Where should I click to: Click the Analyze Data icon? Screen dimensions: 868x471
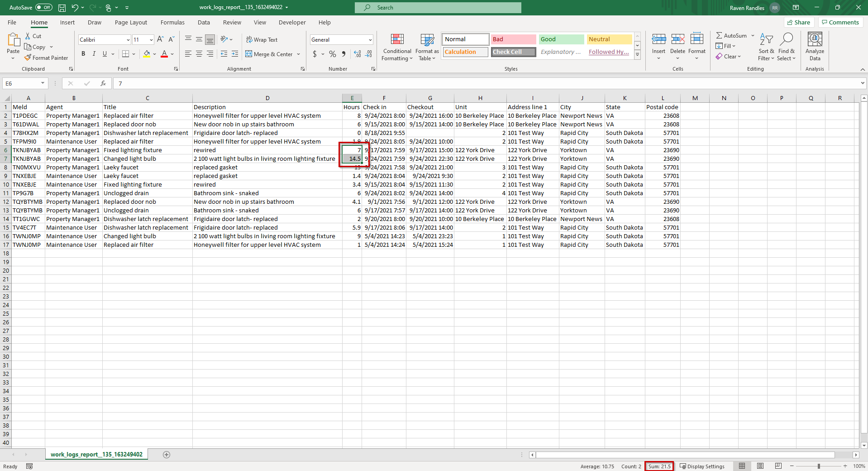click(815, 40)
